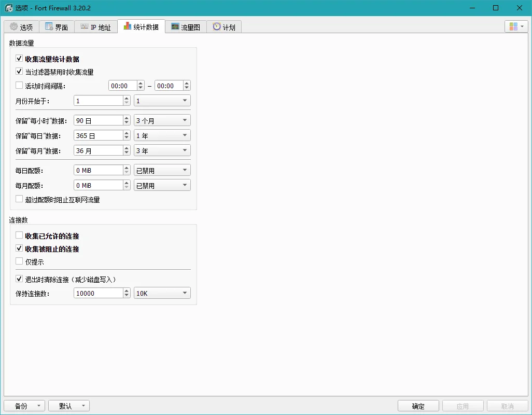Open the 3 个月 hourly retention dropdown
Viewport: 532px width, 415px height.
pos(162,120)
